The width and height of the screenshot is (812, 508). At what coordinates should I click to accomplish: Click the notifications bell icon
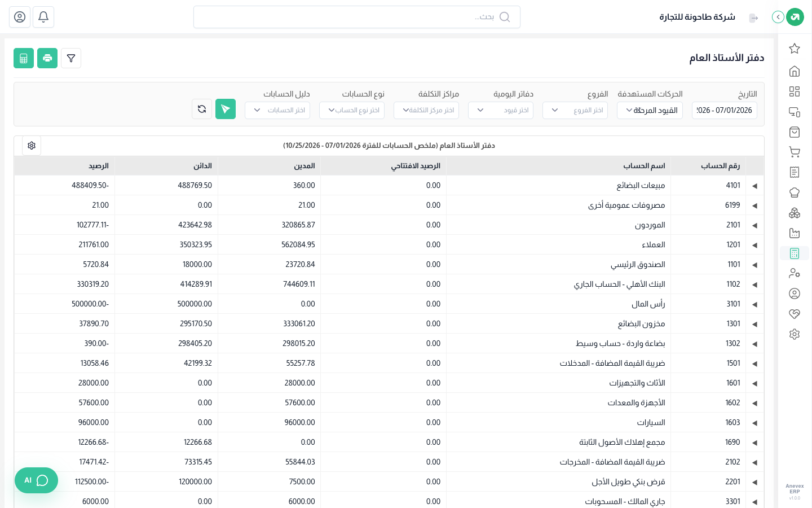pyautogui.click(x=43, y=17)
